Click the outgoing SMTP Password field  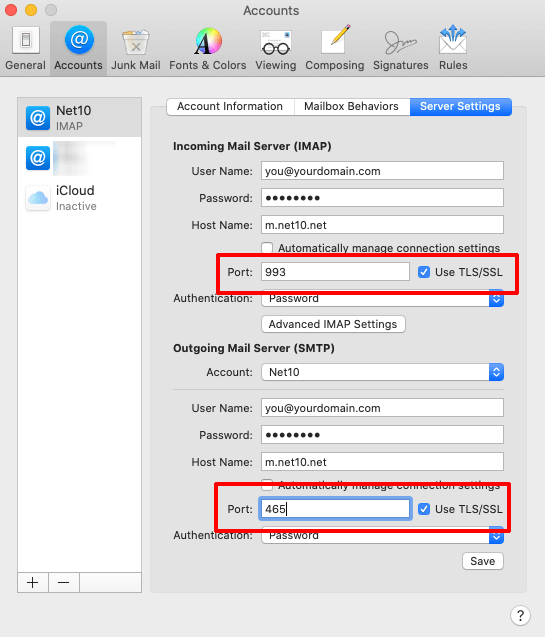tap(382, 435)
